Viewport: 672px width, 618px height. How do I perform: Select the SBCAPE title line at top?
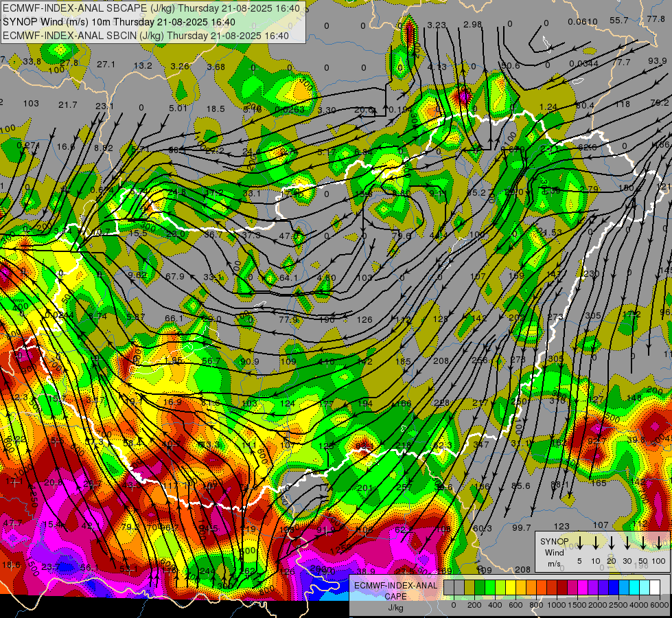click(x=151, y=8)
